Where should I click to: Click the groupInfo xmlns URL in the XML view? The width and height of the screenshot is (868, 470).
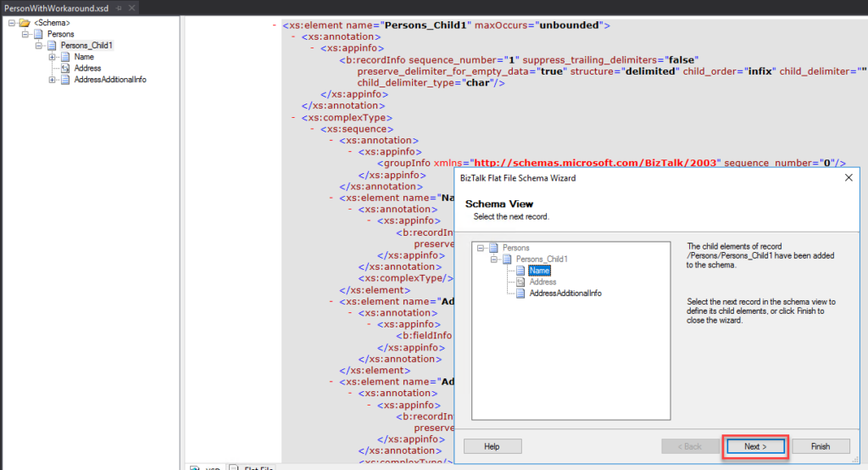[x=596, y=163]
